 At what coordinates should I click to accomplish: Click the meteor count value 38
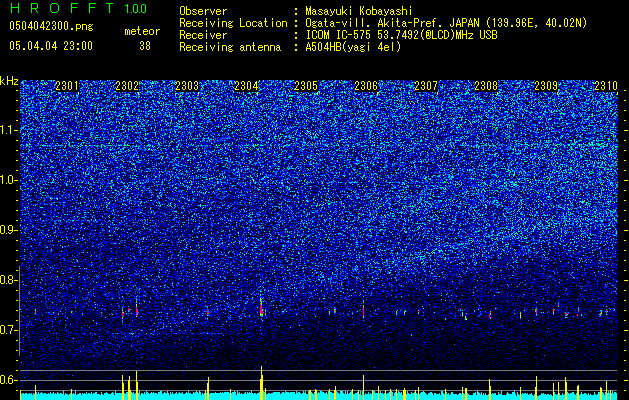(145, 46)
